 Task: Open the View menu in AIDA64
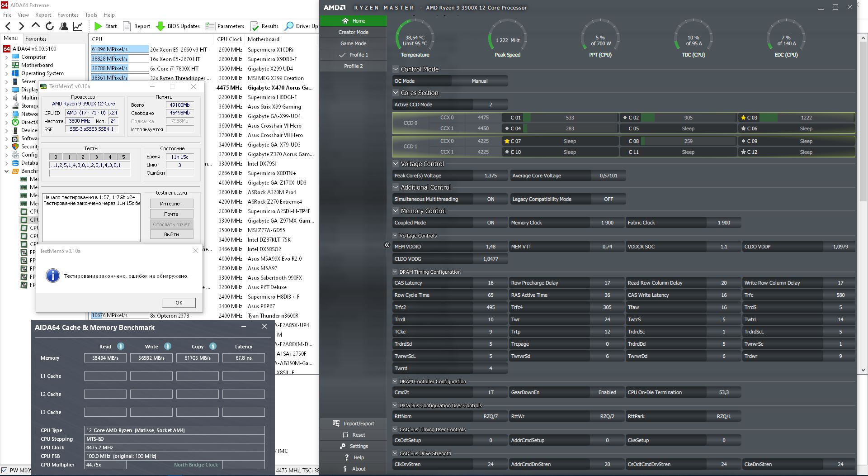pos(23,14)
